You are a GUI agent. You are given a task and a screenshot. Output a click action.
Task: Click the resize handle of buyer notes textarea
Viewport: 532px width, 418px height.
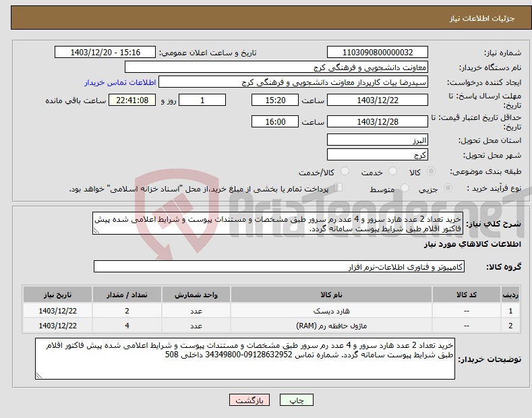click(x=39, y=376)
